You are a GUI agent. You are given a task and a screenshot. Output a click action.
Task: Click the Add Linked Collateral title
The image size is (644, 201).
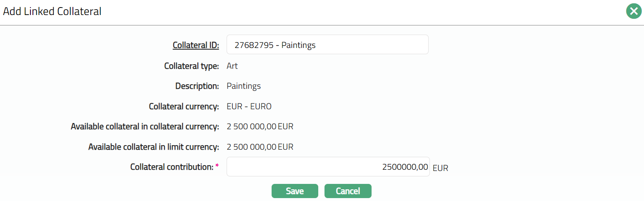point(52,11)
